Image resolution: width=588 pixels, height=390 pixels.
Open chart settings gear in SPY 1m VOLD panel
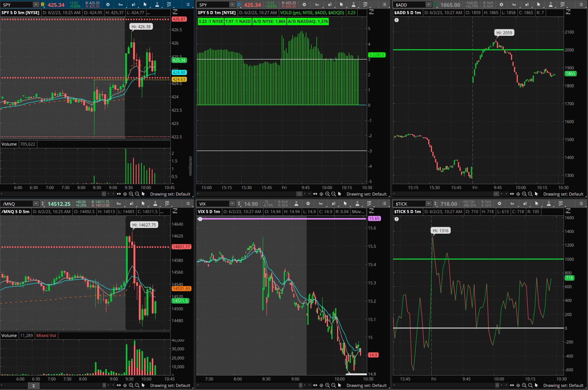(304, 5)
